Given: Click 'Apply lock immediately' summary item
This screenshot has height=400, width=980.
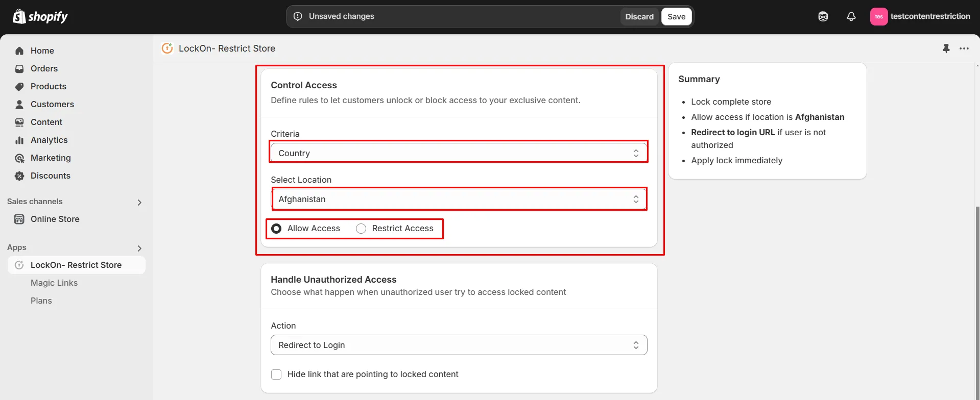Looking at the screenshot, I should [x=736, y=160].
